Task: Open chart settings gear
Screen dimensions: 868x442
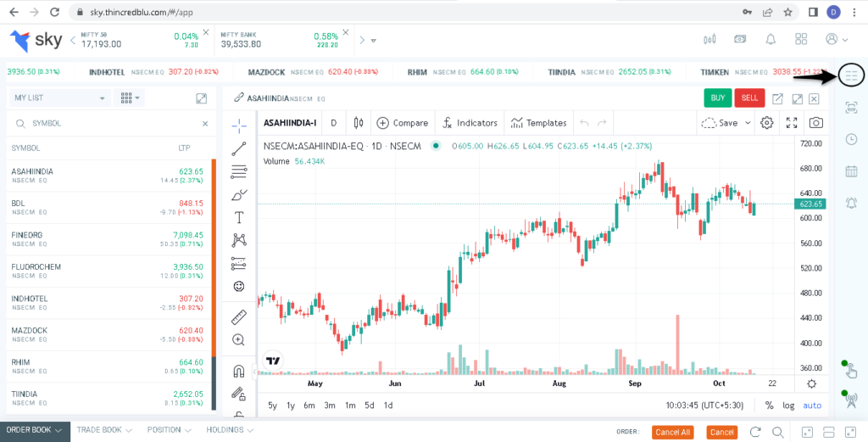Action: 766,123
